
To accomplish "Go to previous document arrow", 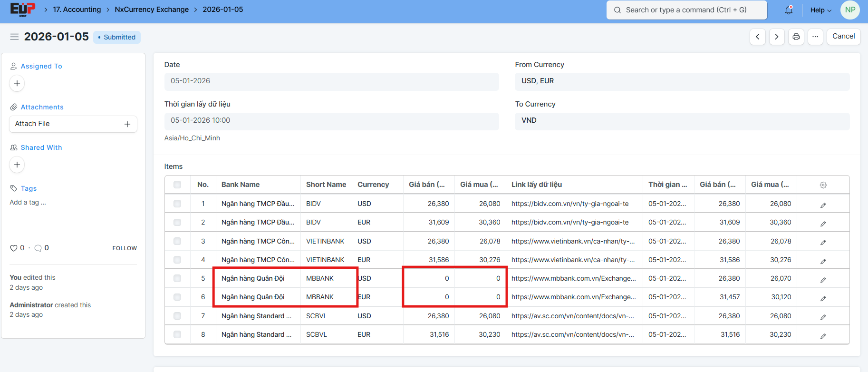I will [757, 37].
